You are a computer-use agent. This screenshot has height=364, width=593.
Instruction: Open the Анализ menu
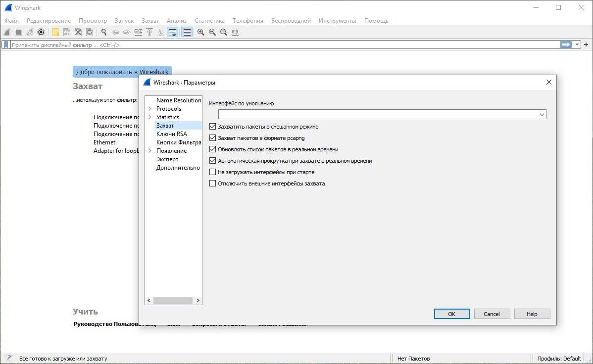click(x=177, y=20)
